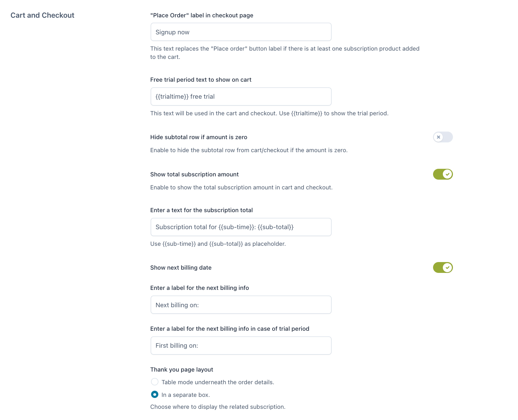Enable the hide subtotal row toggle
The image size is (518, 420).
point(443,137)
